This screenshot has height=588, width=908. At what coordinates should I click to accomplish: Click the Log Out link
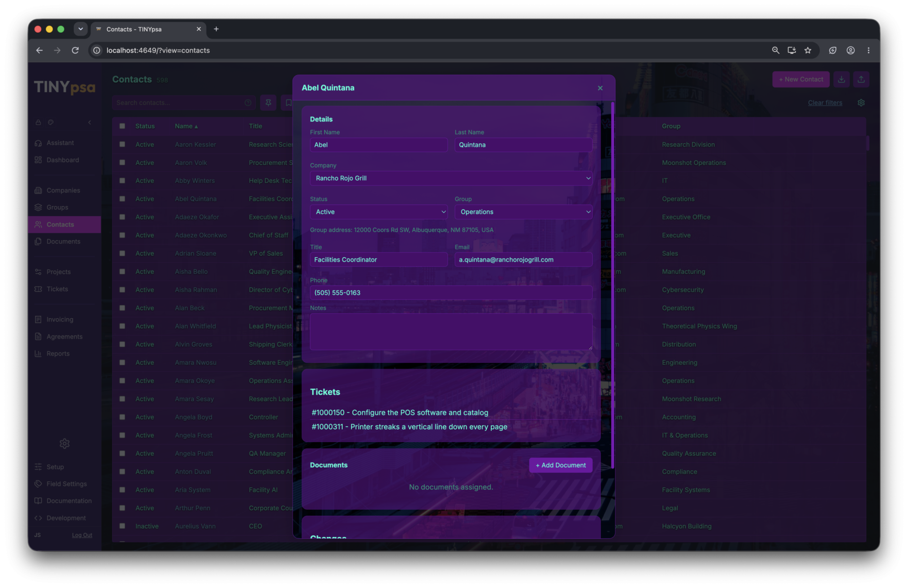point(82,535)
